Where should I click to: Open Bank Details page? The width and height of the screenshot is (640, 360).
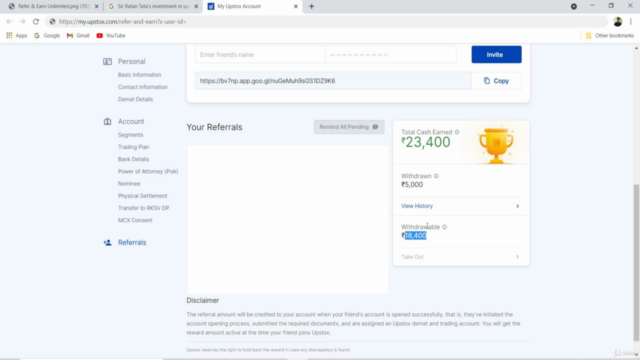133,159
